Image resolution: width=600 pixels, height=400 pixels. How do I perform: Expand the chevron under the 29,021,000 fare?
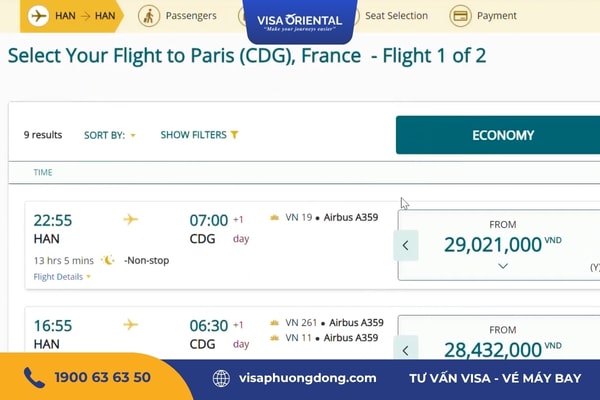(x=503, y=266)
